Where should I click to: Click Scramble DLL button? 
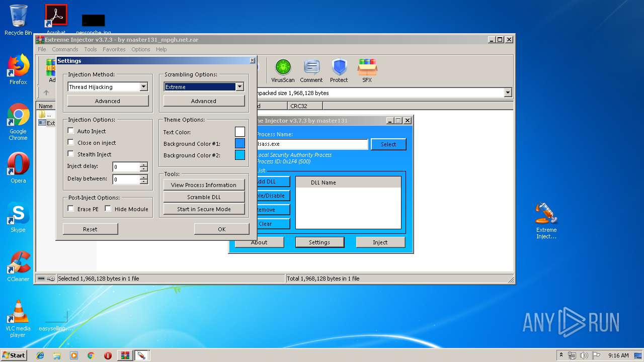point(204,197)
